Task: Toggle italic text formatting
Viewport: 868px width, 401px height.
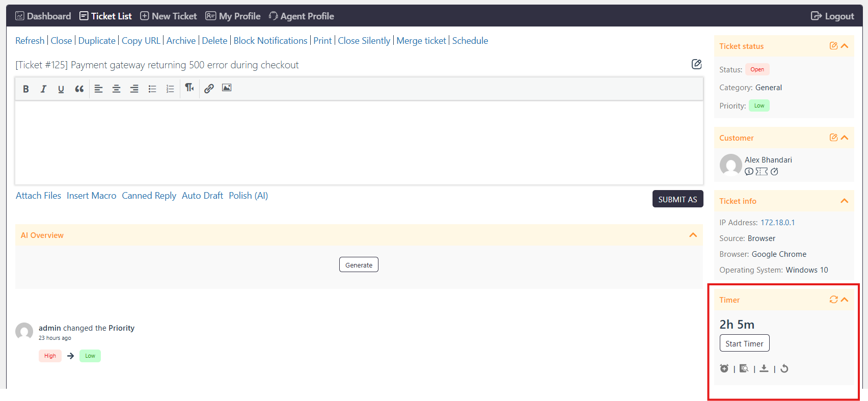Action: click(x=43, y=89)
